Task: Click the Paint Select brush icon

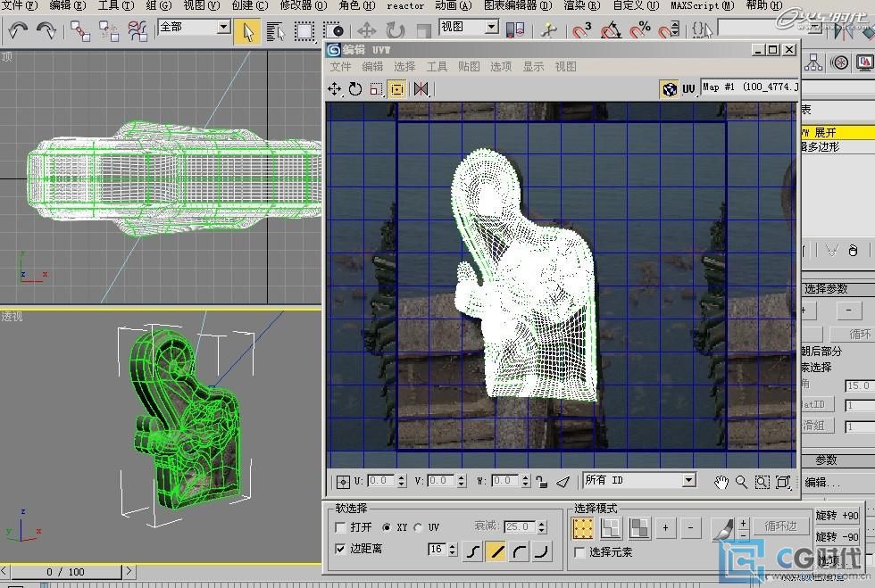Action: 724,528
